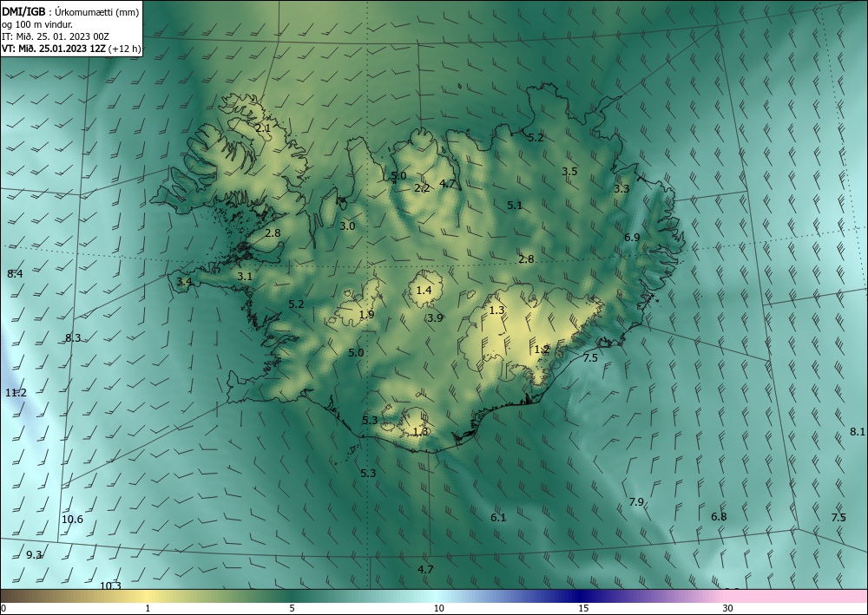Viewport: 868px width, 615px height.
Task: Select the 2.2 value in north Iceland
Action: [x=422, y=188]
